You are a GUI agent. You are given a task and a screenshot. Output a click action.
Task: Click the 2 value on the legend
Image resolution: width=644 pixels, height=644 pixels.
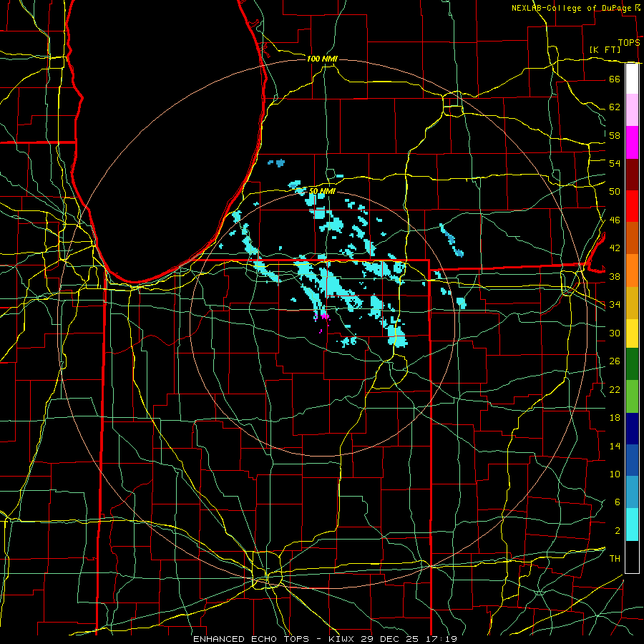click(x=617, y=531)
